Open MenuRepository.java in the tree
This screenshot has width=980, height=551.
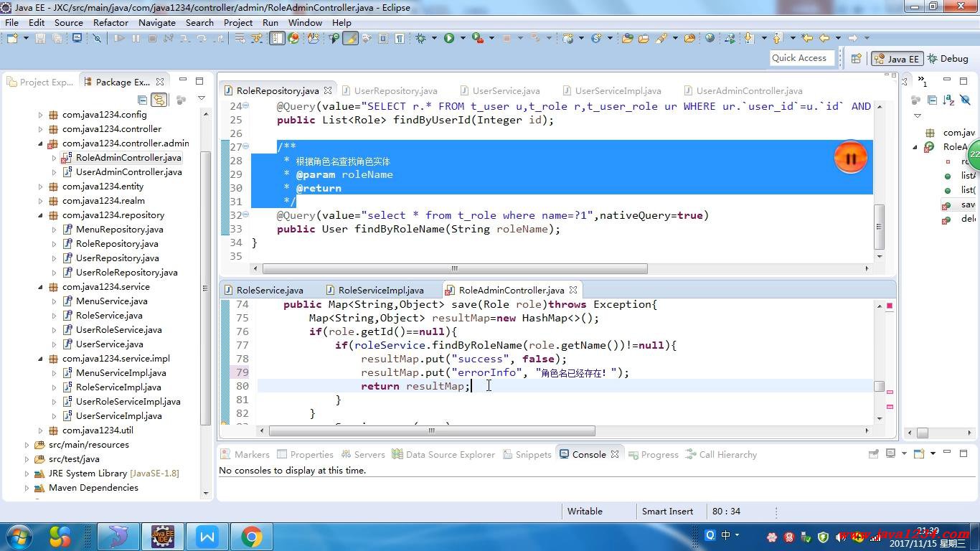point(119,230)
